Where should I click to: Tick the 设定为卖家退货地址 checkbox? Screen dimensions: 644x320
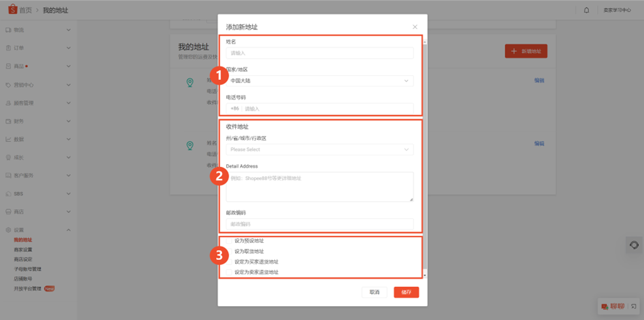point(229,272)
